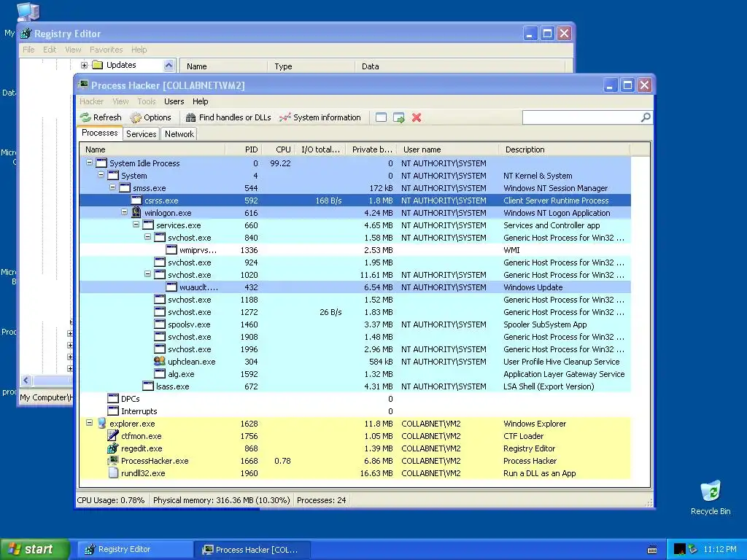
Task: Sort by the Name column header
Action: pos(152,149)
